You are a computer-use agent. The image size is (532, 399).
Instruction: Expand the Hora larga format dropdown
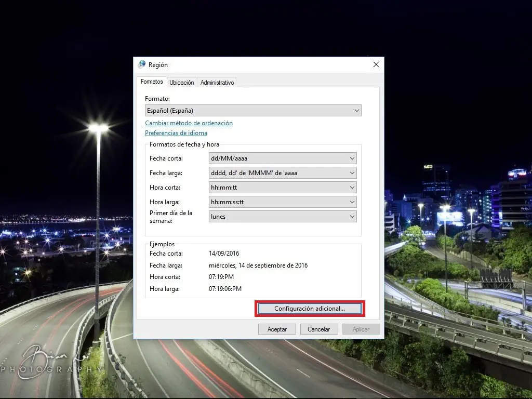[x=283, y=202]
